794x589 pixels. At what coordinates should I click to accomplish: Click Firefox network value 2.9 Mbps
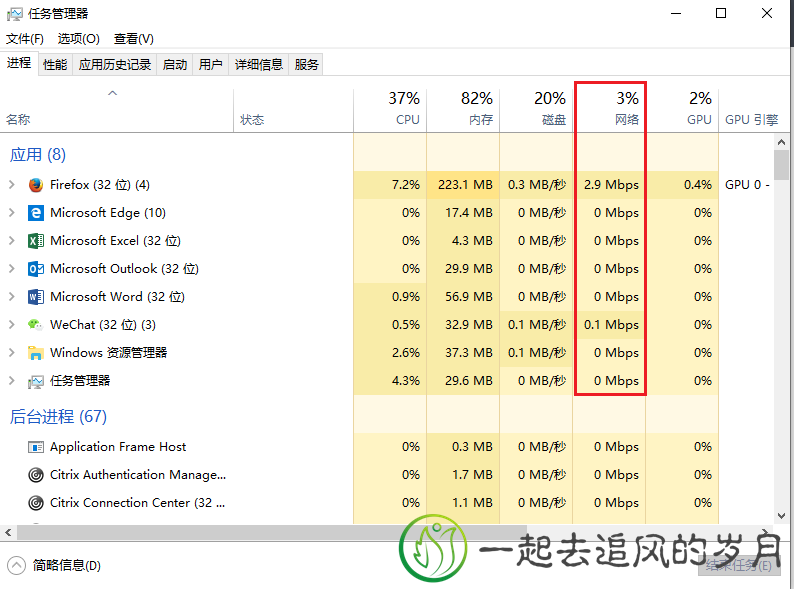click(x=611, y=185)
